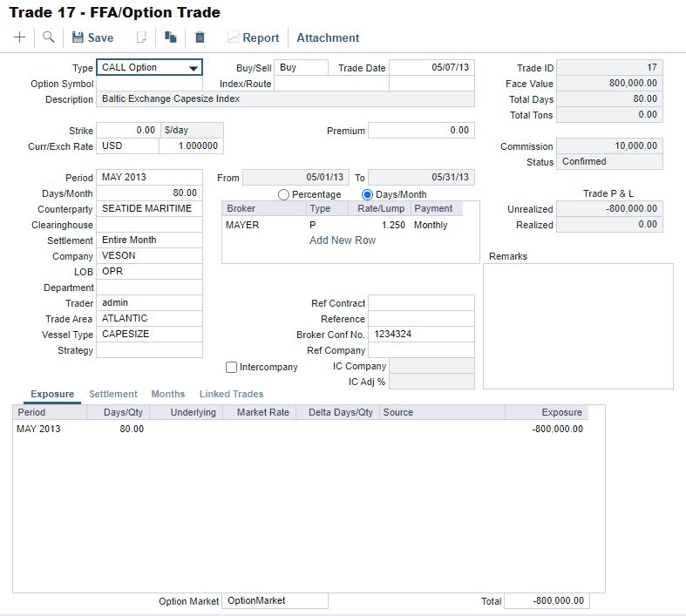
Task: Select the Percentage radio button
Action: [283, 195]
